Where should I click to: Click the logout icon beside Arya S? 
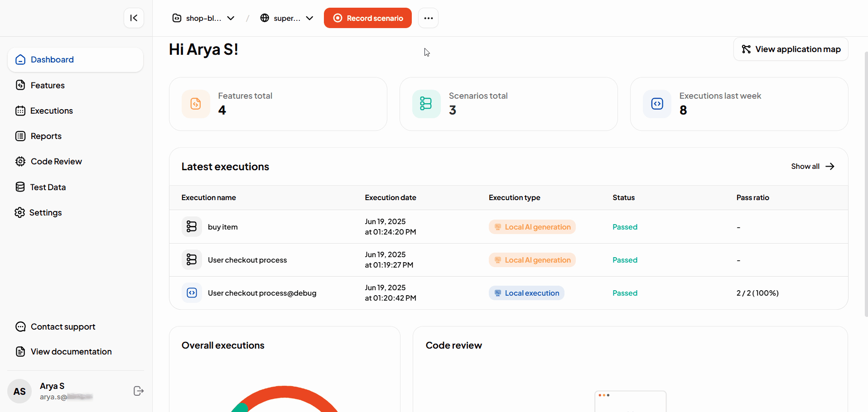pyautogui.click(x=139, y=391)
